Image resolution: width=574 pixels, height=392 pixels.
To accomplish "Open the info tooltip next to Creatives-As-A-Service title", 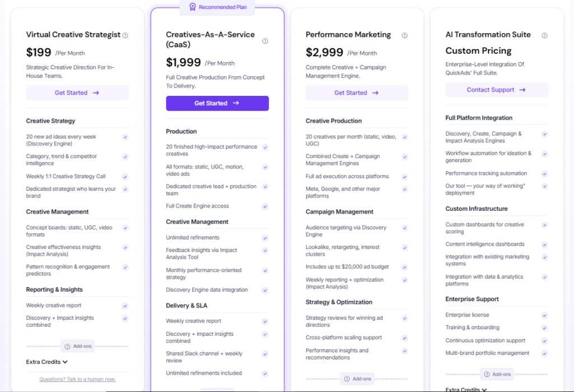I will [265, 41].
